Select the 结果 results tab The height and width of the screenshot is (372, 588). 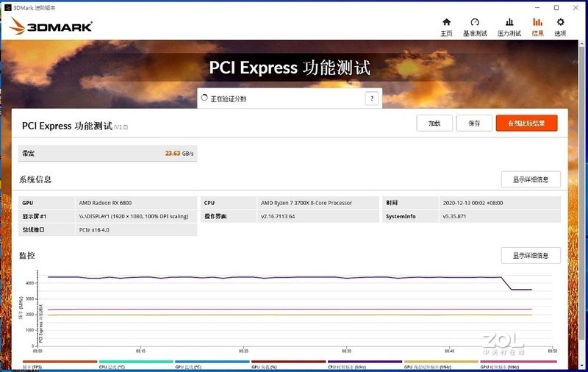tap(537, 27)
